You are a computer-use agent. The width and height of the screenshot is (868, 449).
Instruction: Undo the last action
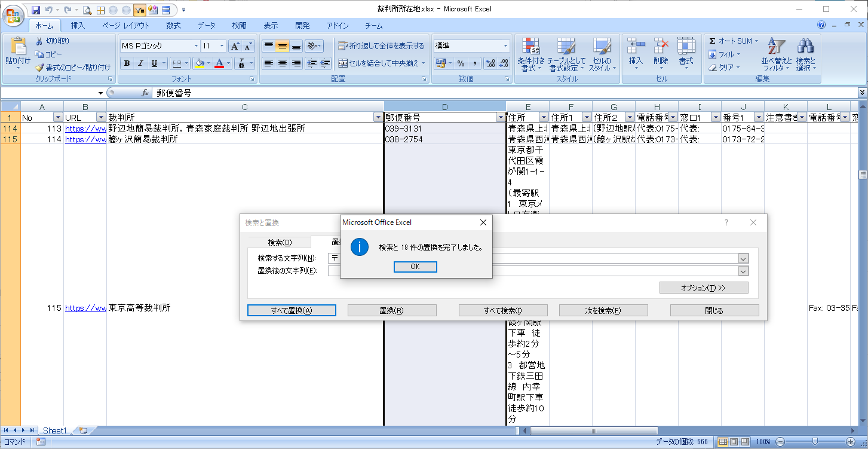tap(49, 10)
